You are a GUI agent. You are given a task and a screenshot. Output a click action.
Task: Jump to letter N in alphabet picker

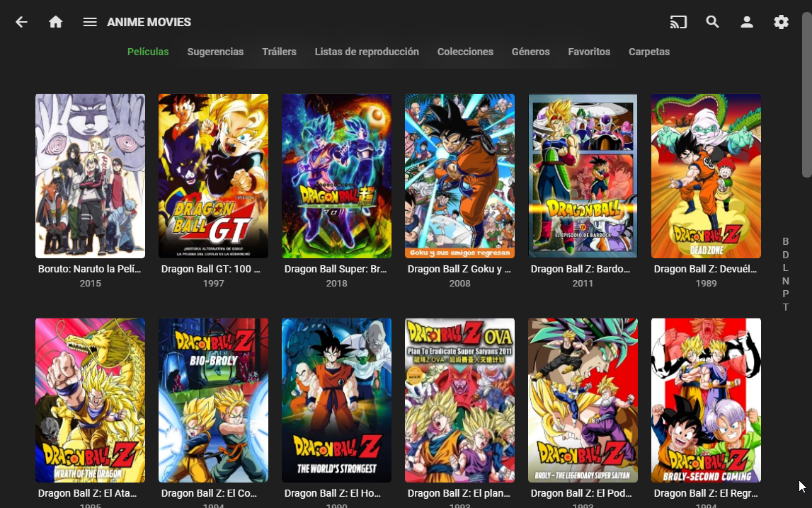(x=786, y=282)
